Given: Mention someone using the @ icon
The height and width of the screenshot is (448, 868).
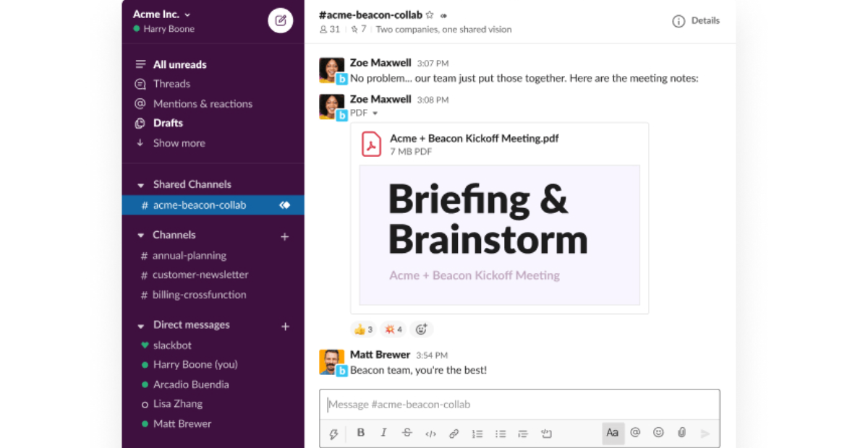Looking at the screenshot, I should coord(635,433).
